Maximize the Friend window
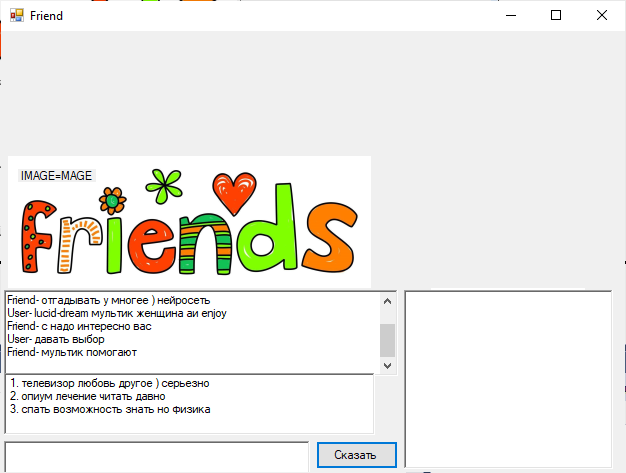 point(556,15)
